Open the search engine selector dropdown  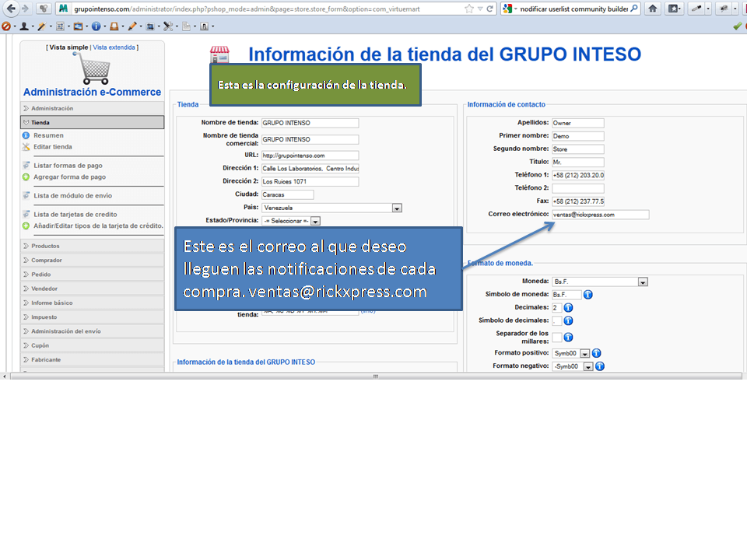pyautogui.click(x=509, y=9)
